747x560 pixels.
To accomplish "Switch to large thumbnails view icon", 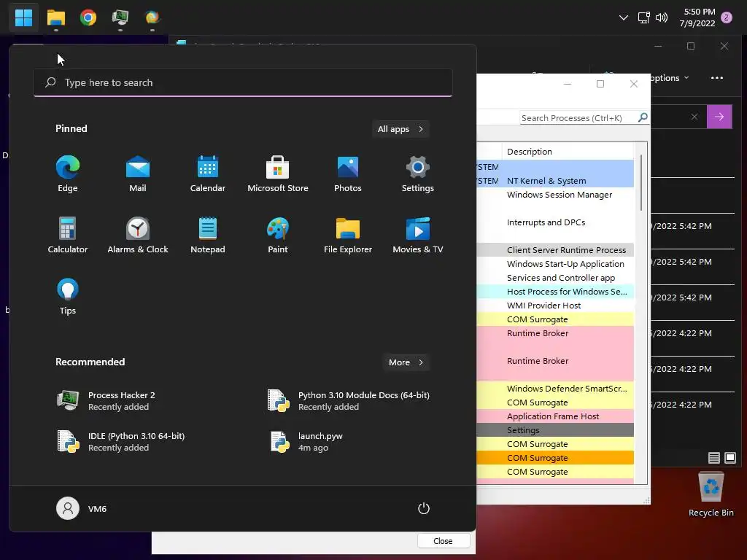I will (729, 458).
